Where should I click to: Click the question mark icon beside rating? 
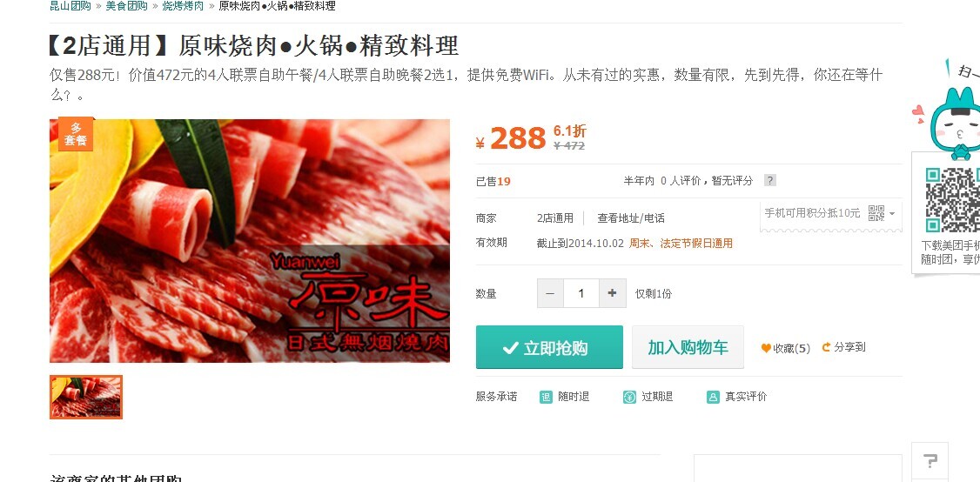coord(770,181)
